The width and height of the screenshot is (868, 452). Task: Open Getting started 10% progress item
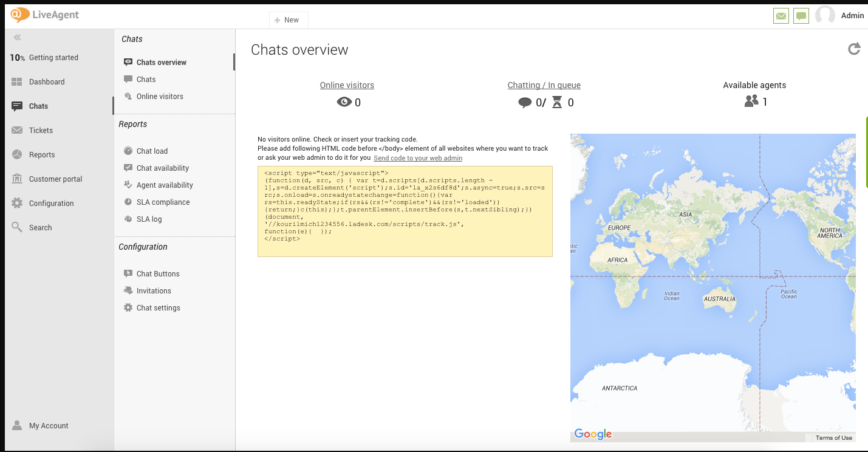53,58
